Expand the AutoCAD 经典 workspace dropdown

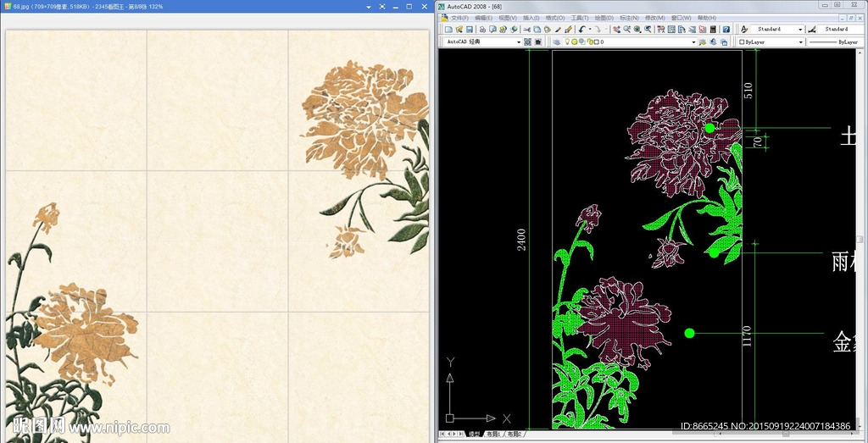[x=519, y=42]
